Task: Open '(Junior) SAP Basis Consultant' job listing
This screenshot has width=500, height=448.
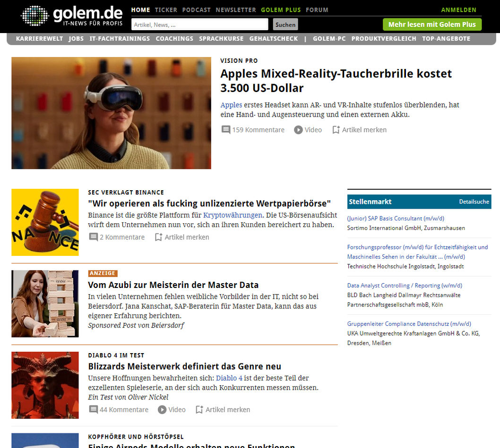Action: click(x=396, y=219)
